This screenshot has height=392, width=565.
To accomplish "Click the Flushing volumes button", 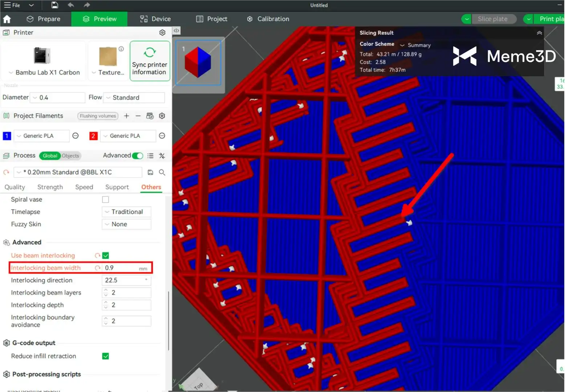I will coord(98,116).
